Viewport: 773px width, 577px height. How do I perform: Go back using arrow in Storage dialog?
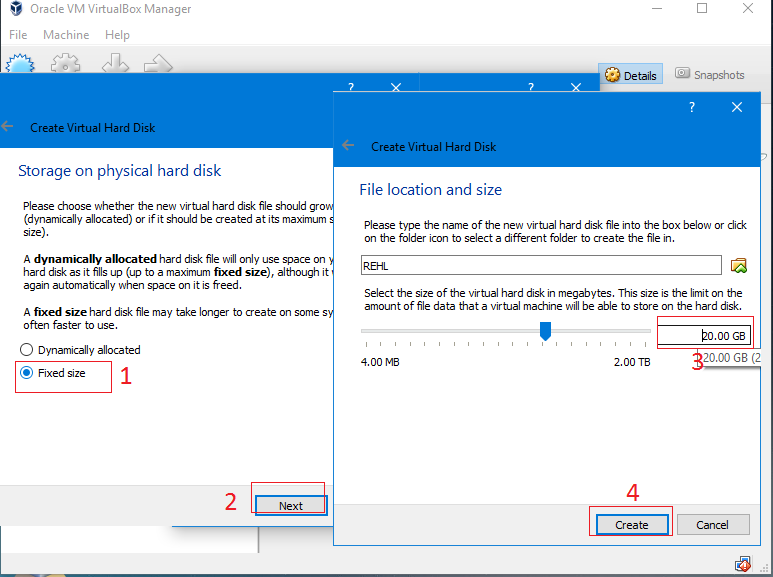(7, 126)
